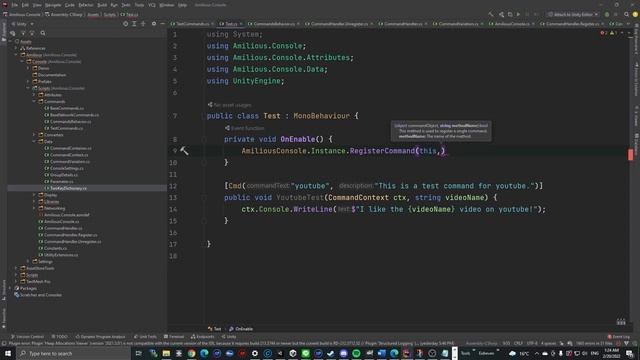This screenshot has width=640, height=360.
Task: Select Documentation folder in tree
Action: point(51,75)
